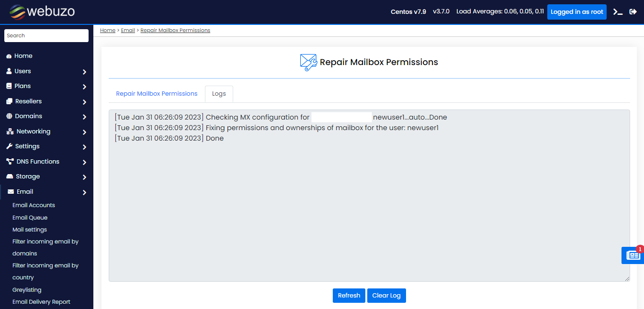Click the last 'Done' log line
The width and height of the screenshot is (644, 309).
(169, 138)
